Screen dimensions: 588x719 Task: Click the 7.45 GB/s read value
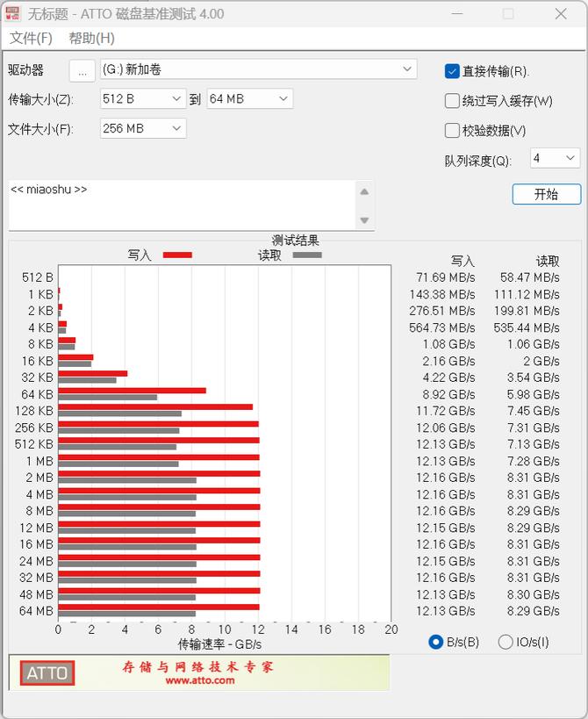pyautogui.click(x=534, y=411)
